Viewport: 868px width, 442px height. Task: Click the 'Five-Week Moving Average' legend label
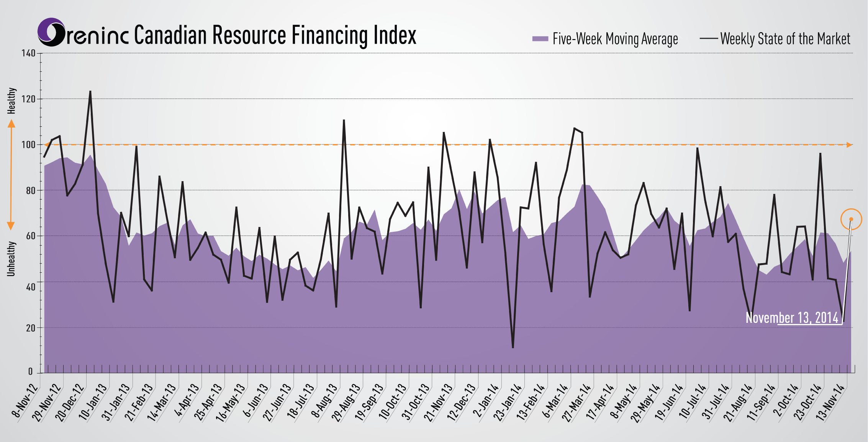point(615,39)
